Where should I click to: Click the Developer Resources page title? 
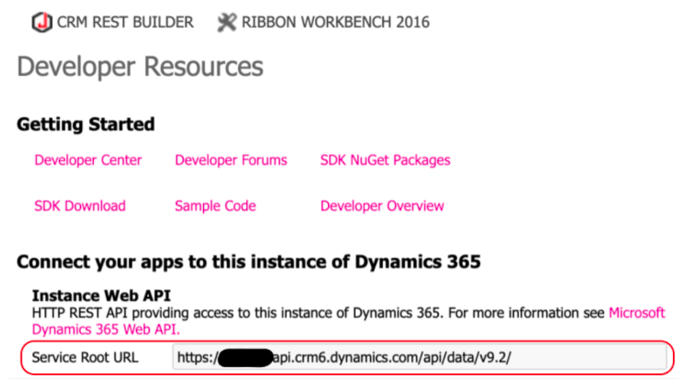coord(140,67)
